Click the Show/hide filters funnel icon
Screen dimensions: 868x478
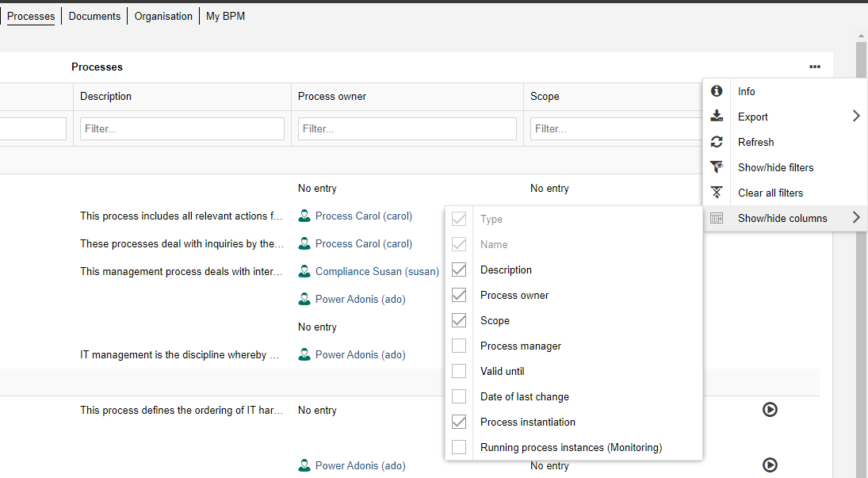(x=717, y=167)
